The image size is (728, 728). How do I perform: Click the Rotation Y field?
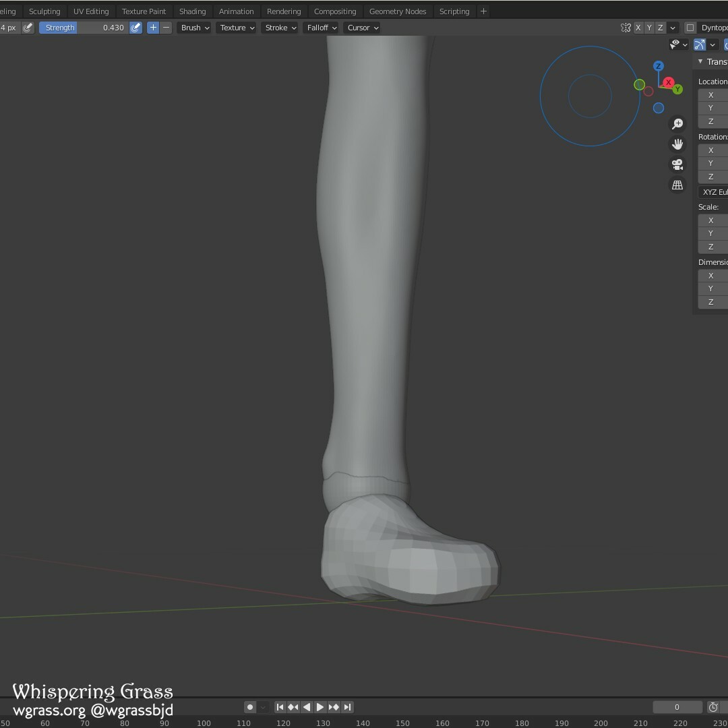click(713, 163)
